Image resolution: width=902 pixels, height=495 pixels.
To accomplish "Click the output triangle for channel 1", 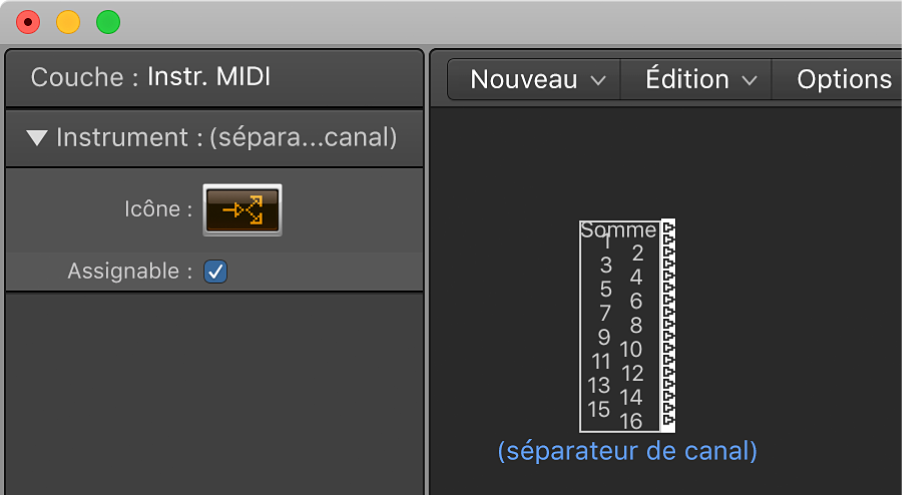I will (x=668, y=239).
